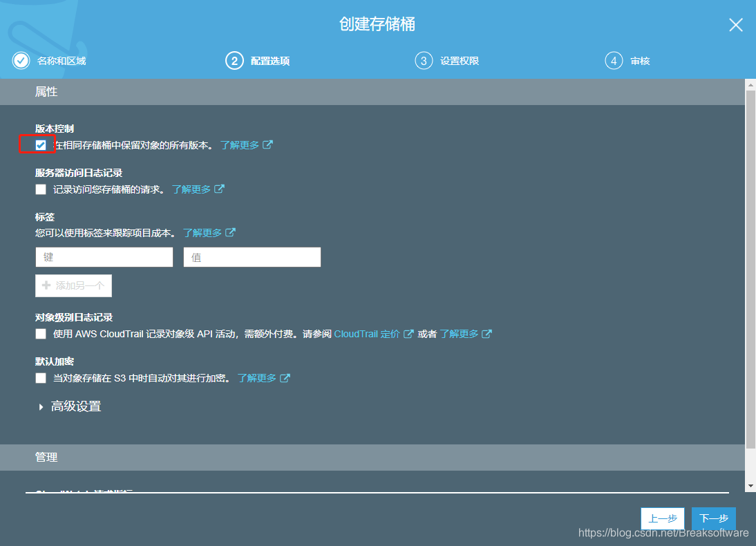This screenshot has width=756, height=546.
Task: Go to 名称和区域 step
Action: click(x=62, y=61)
